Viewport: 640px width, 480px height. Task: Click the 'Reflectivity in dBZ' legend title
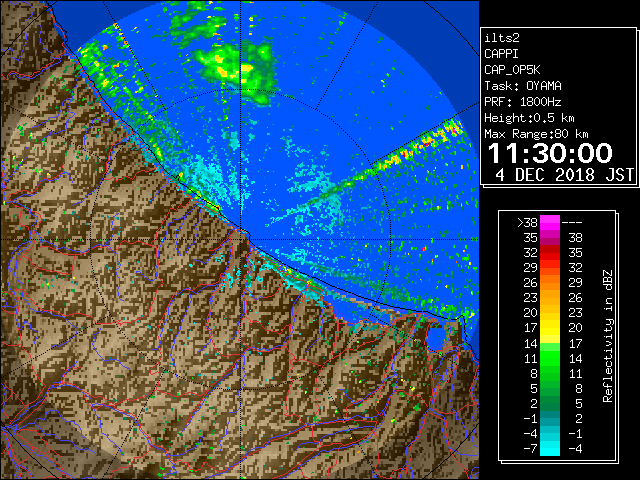point(608,336)
